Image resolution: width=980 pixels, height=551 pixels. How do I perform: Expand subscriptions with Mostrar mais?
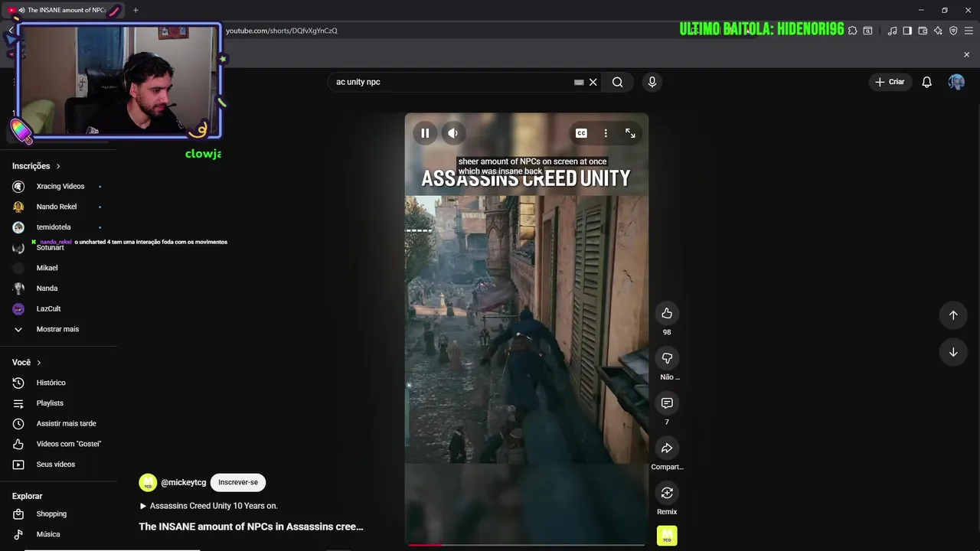57,329
